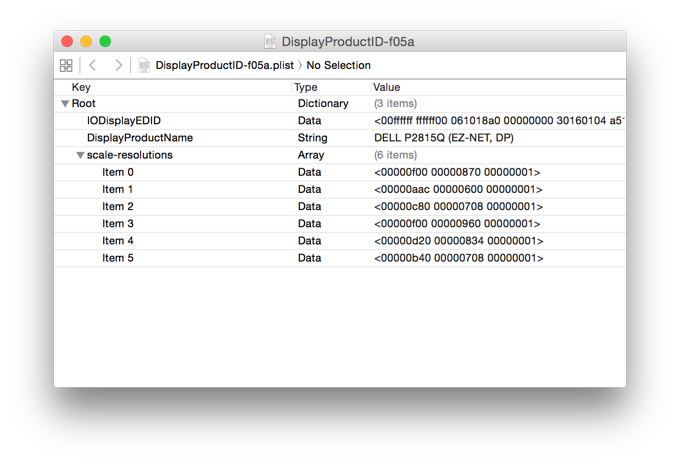Screen dimensions: 680x464
Task: Click value <00000d20 00000834 00000001>
Action: [458, 241]
